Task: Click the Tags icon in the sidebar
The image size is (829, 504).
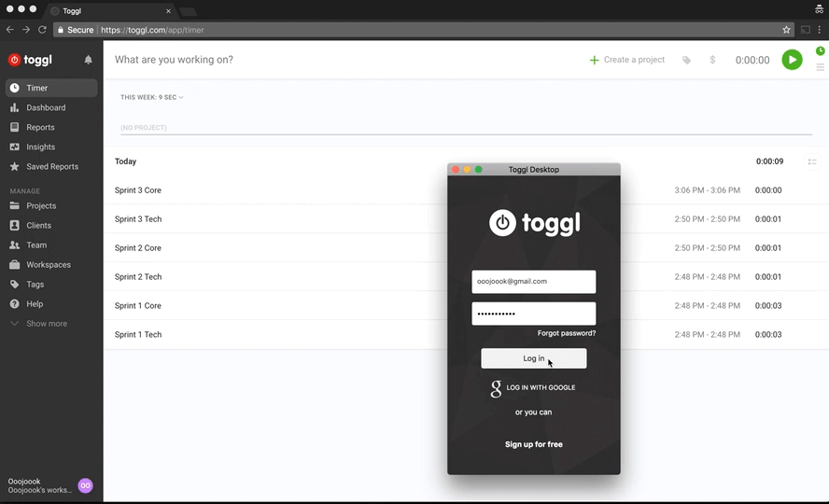Action: (x=15, y=285)
